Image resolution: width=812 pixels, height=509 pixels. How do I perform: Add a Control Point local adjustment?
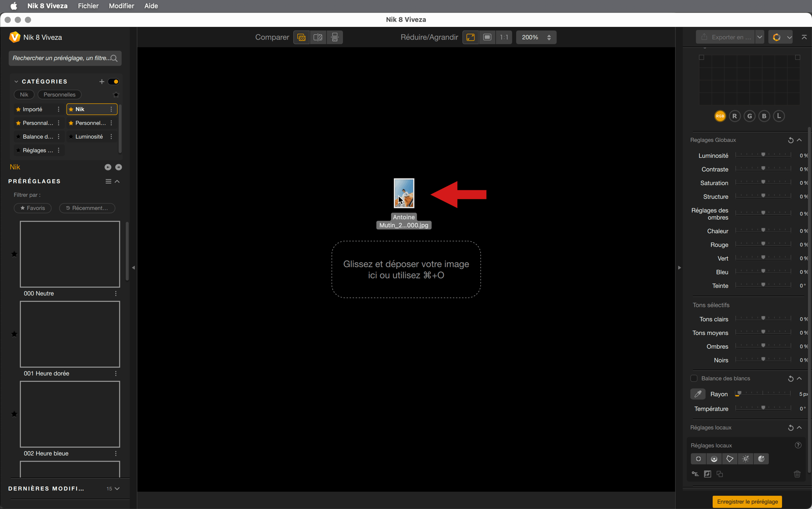(x=698, y=459)
